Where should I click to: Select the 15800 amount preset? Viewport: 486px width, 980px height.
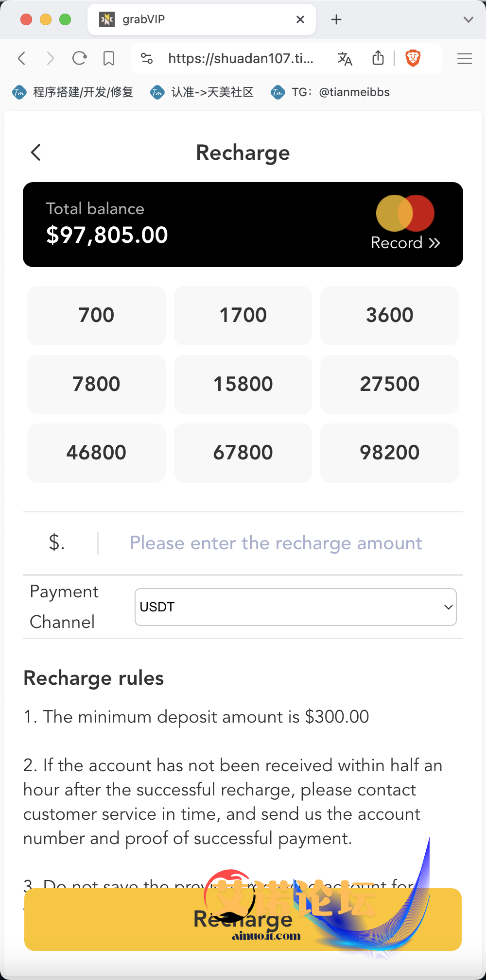pyautogui.click(x=243, y=384)
